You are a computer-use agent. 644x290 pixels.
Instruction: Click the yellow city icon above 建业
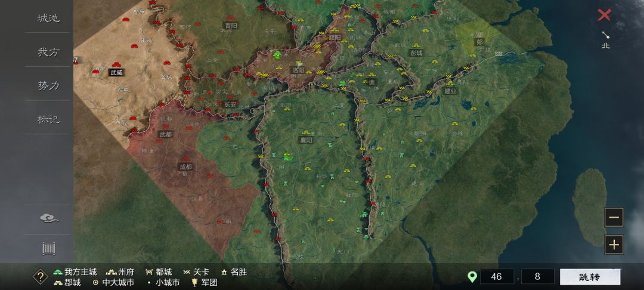click(x=450, y=83)
